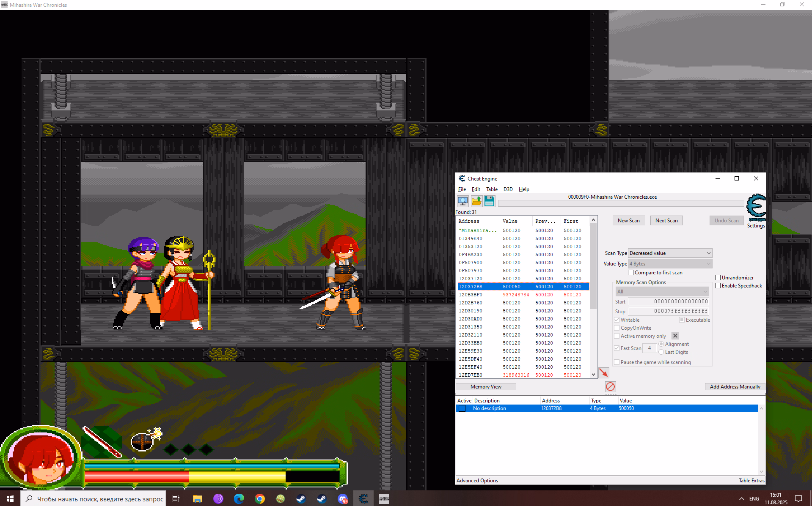Open the D3D menu
This screenshot has height=506, width=812.
508,189
